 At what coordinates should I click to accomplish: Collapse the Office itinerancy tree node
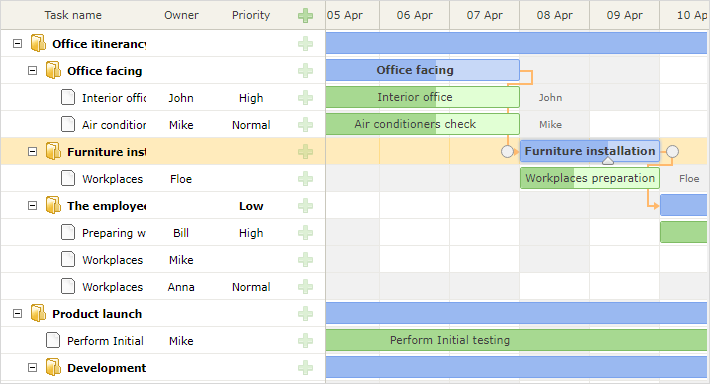click(x=17, y=44)
